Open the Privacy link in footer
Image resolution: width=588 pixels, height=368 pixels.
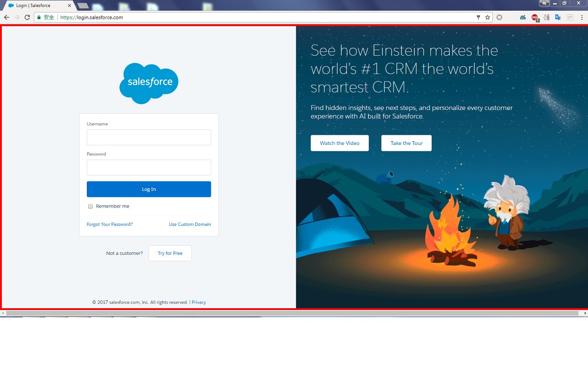click(198, 302)
